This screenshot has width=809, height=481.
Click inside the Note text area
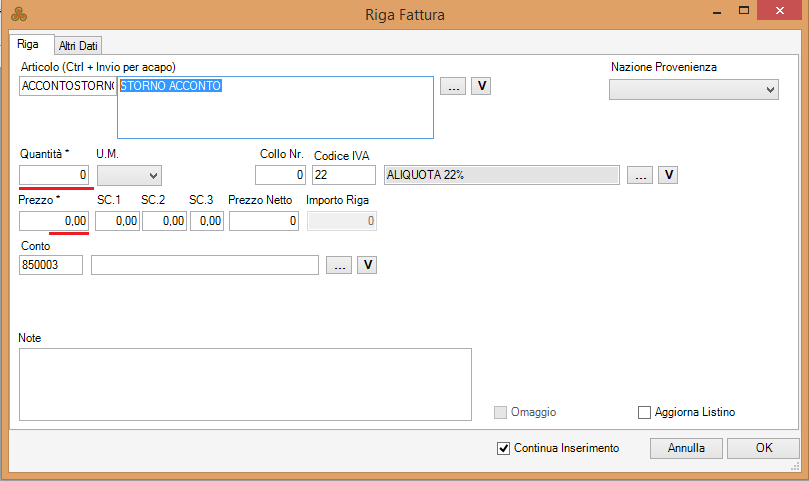[245, 384]
